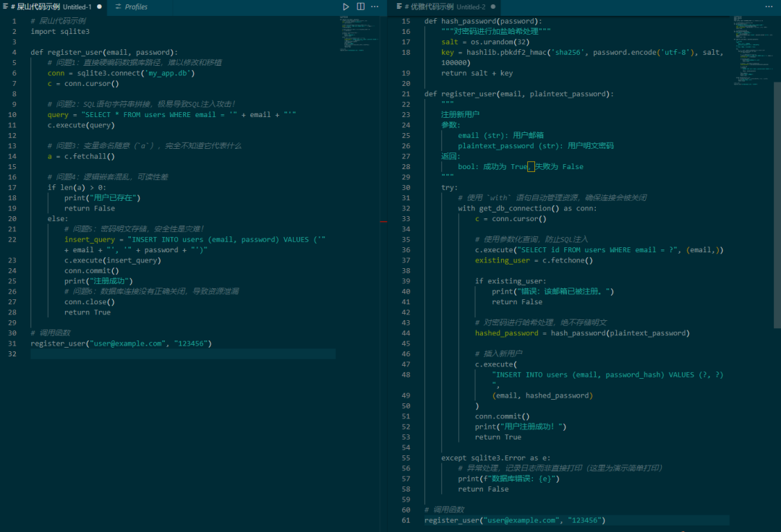This screenshot has height=532, width=781.
Task: Open More Actions menu of right editor group
Action: [x=768, y=7]
